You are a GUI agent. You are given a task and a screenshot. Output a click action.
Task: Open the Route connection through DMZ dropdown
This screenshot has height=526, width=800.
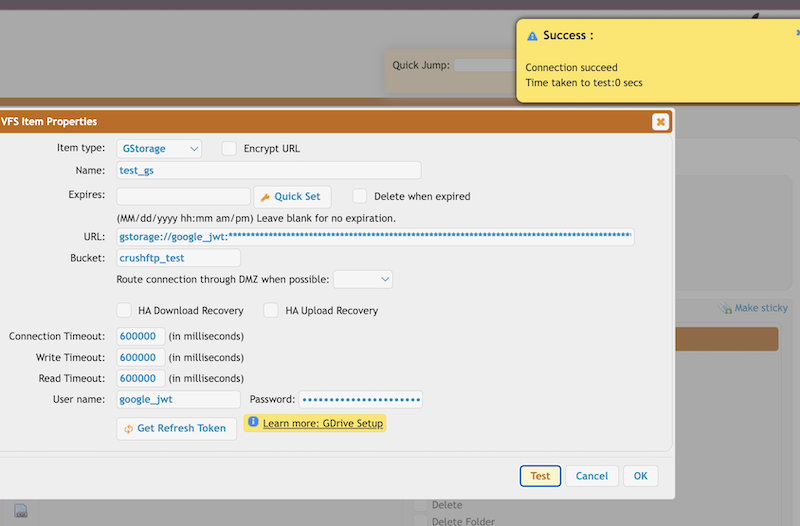point(363,280)
